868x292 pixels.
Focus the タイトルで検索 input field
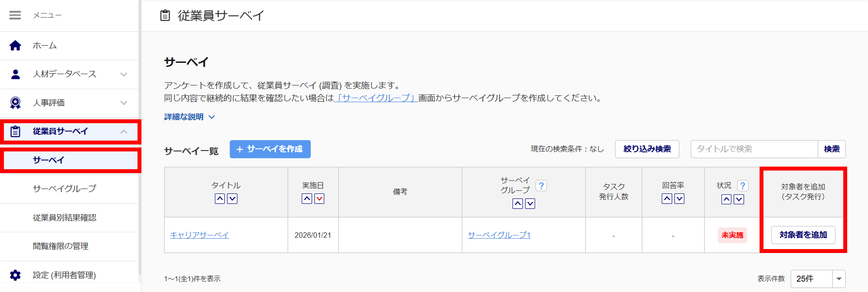tap(754, 149)
